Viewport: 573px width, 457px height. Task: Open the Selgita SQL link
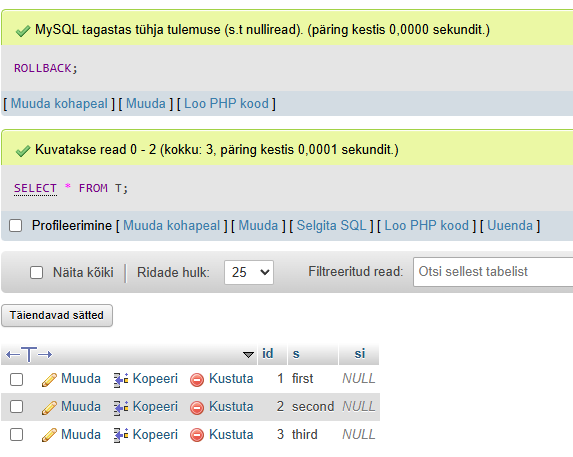point(331,225)
